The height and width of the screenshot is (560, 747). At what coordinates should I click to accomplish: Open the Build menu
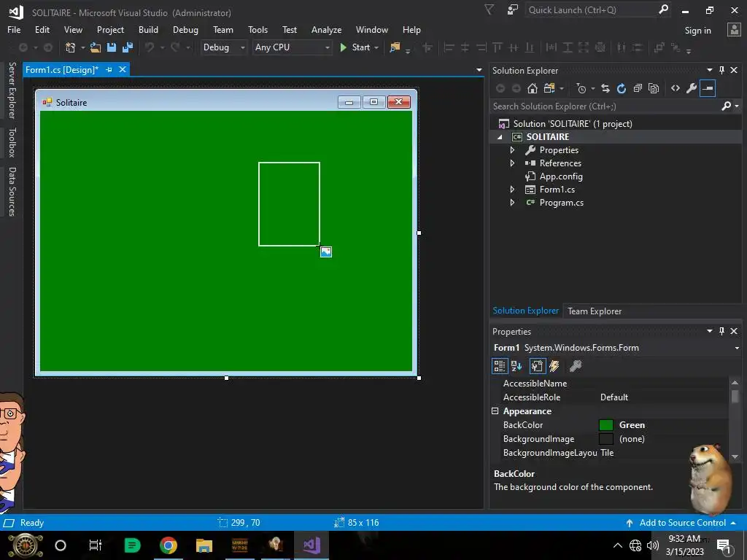point(148,29)
